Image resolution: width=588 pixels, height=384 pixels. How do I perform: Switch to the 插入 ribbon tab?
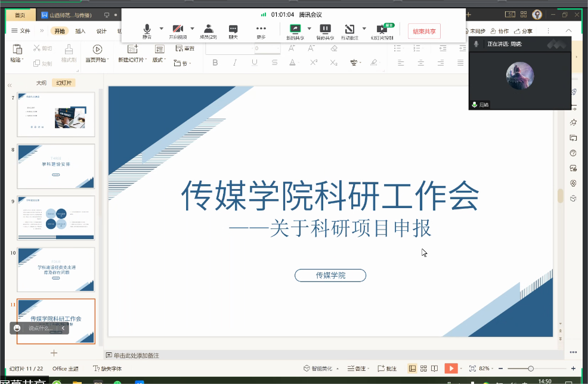pos(80,32)
